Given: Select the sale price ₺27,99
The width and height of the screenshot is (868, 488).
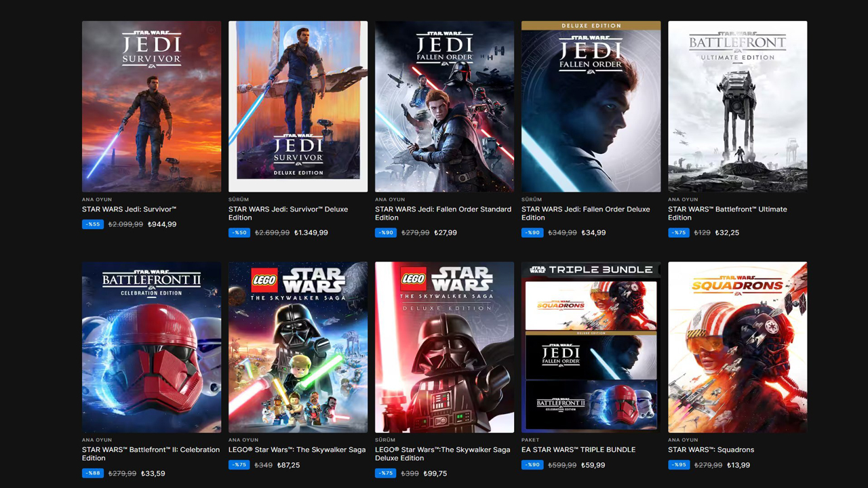Looking at the screenshot, I should (x=446, y=232).
